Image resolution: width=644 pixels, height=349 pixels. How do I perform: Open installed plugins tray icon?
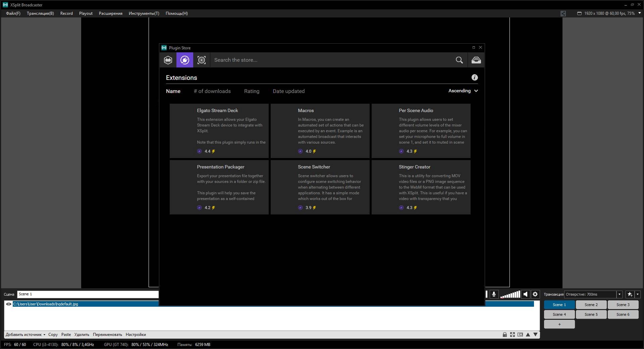476,60
